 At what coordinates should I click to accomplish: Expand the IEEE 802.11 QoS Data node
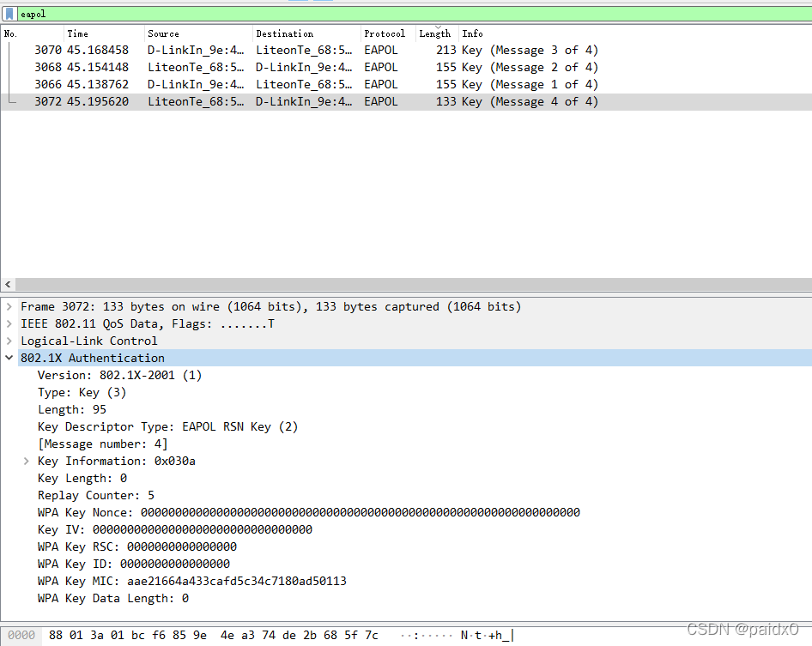coord(9,323)
